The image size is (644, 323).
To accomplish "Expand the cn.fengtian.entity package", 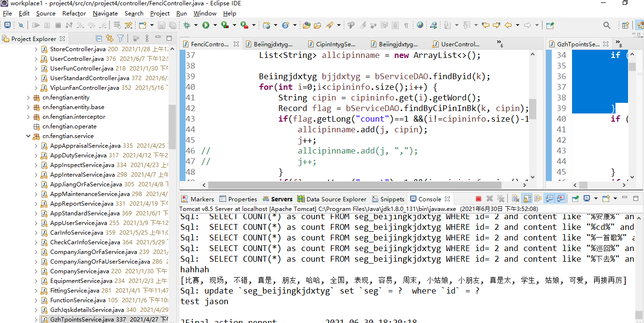I will (28, 98).
